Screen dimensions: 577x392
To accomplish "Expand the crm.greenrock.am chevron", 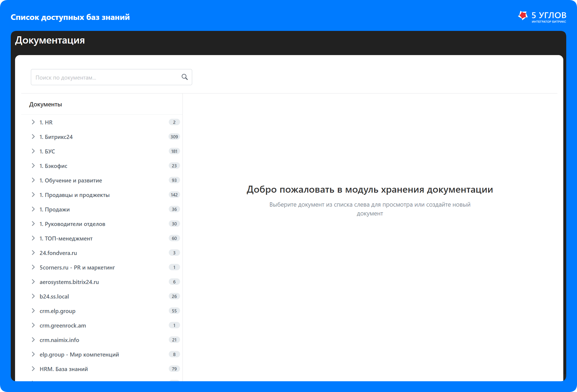I will point(33,325).
